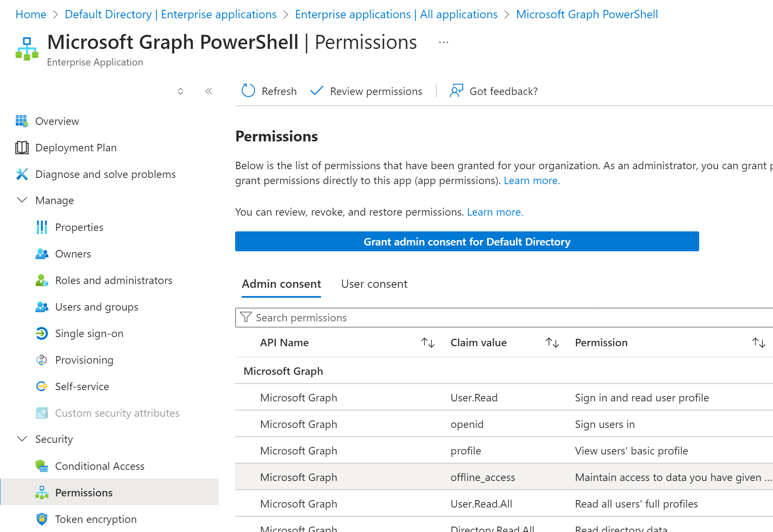Click the Permissions sidebar icon
The image size is (773, 532).
pos(41,493)
